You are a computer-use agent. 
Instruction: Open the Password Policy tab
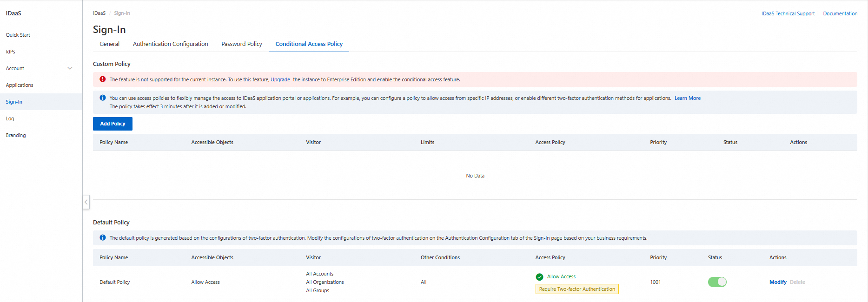[242, 44]
